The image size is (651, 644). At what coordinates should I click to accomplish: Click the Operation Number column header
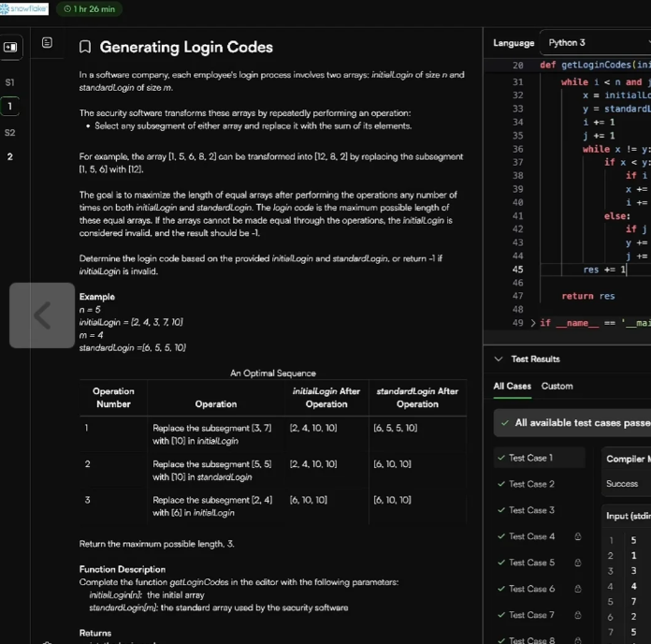(113, 398)
